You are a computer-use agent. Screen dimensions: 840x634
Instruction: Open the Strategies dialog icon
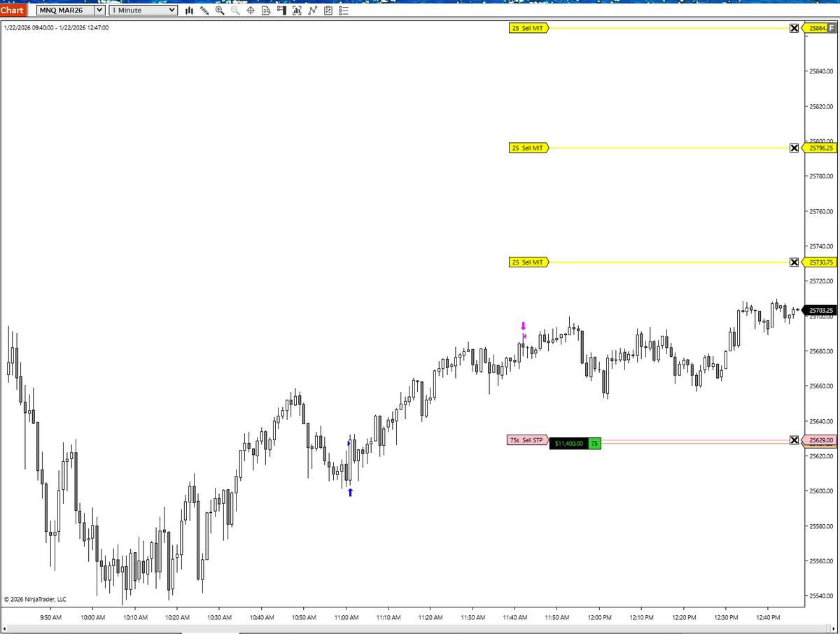(x=328, y=10)
